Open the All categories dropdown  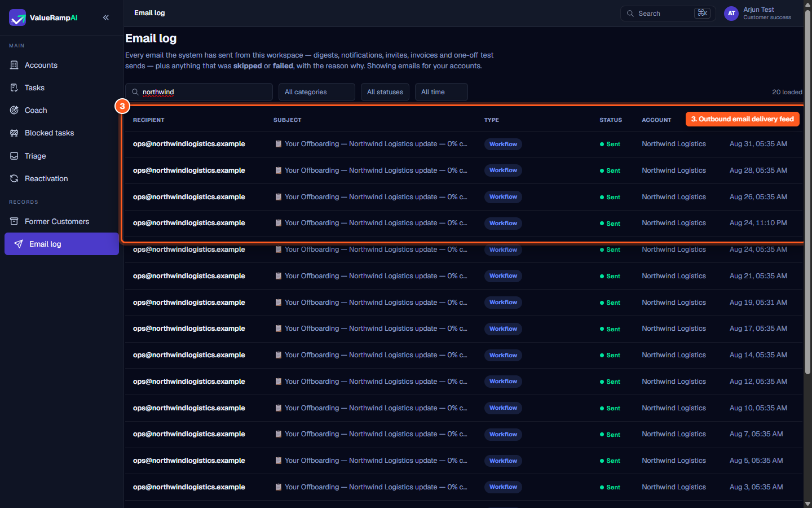pyautogui.click(x=317, y=92)
